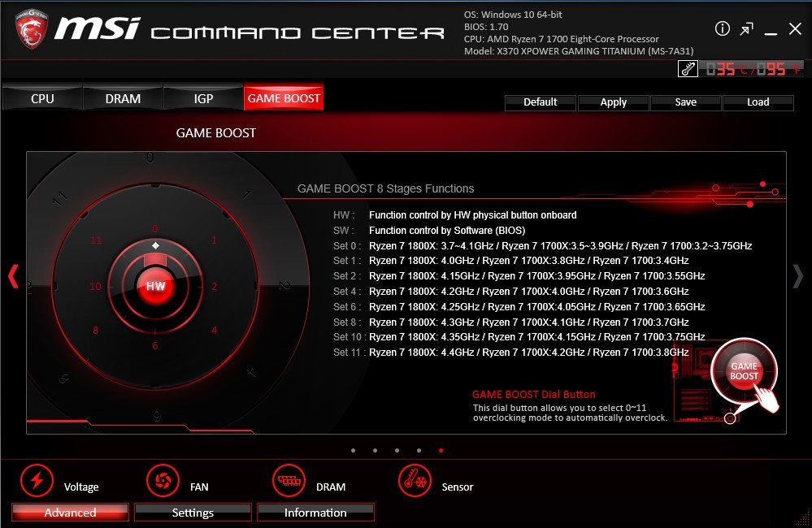
Task: Go to previous page with left arrow
Action: tap(14, 276)
